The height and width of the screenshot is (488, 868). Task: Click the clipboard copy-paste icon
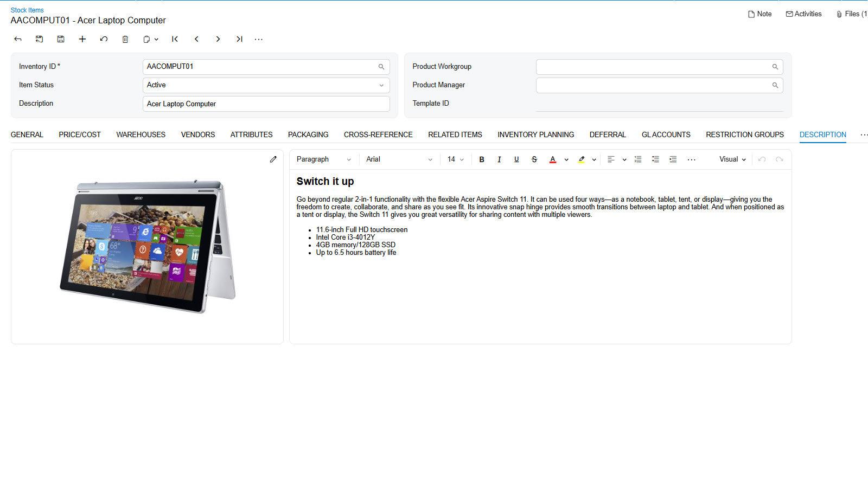146,39
